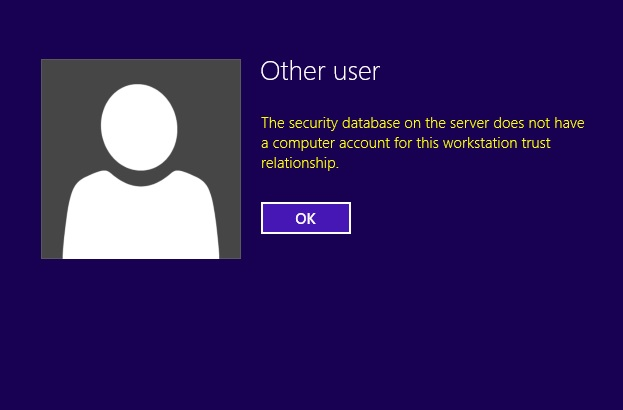Click the OK button
623x410 pixels.
[x=306, y=218]
